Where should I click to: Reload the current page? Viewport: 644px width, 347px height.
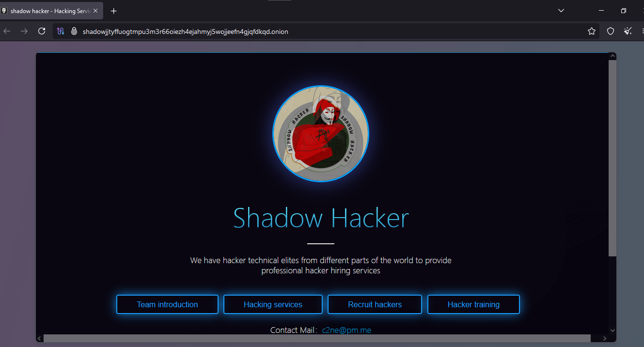point(42,32)
